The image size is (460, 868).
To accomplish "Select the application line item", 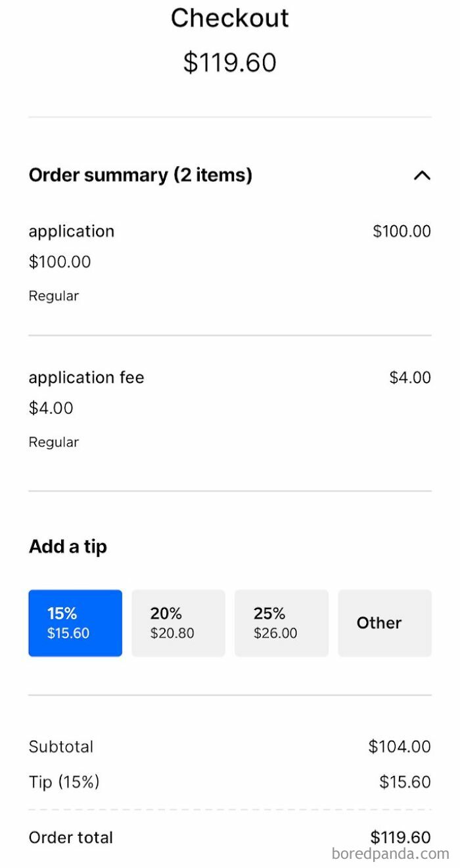I will click(71, 231).
